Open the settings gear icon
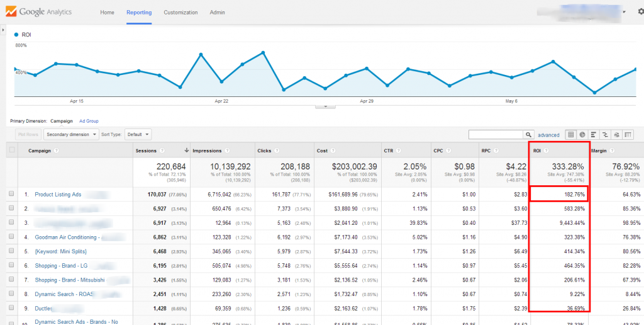Image resolution: width=644 pixels, height=325 pixels. click(641, 12)
